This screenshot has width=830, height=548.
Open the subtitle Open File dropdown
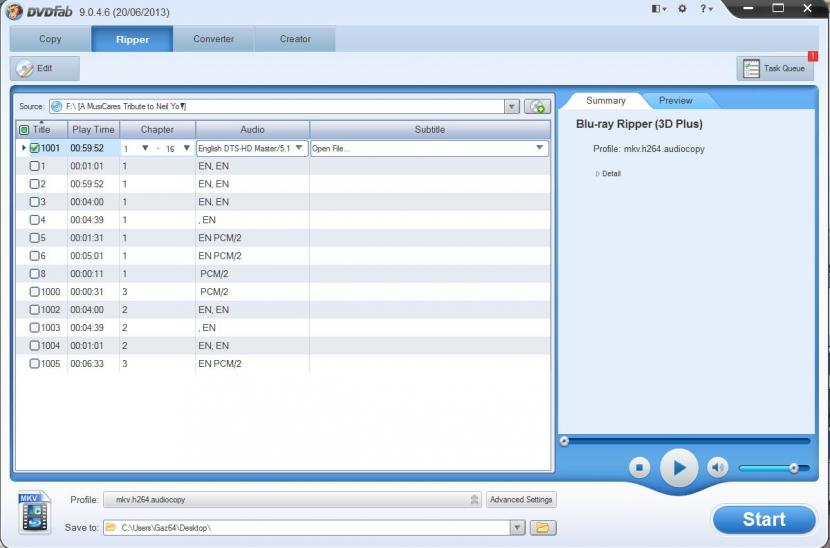coord(540,148)
